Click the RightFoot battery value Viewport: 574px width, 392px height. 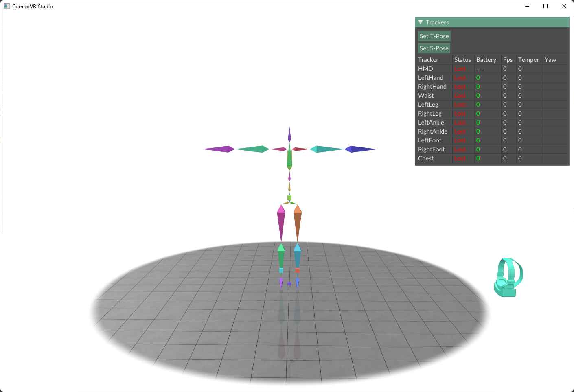[x=478, y=149]
